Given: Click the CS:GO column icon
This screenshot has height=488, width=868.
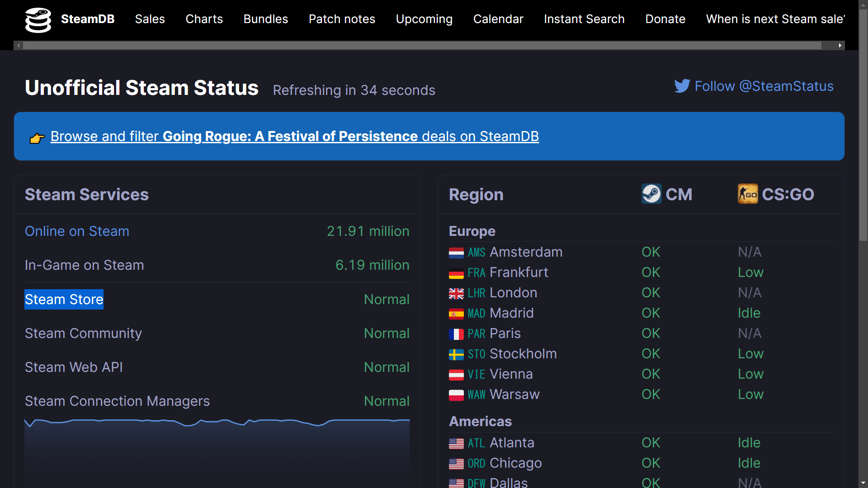Looking at the screenshot, I should [748, 194].
